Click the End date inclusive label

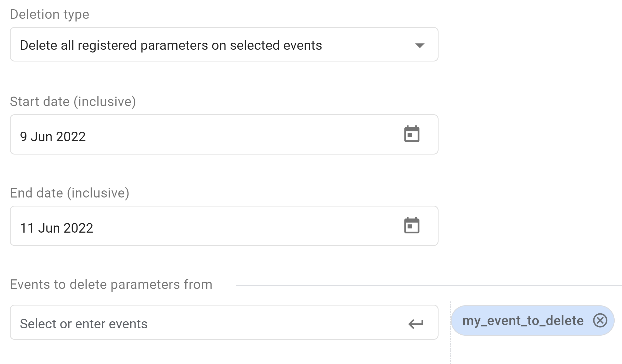pyautogui.click(x=70, y=193)
